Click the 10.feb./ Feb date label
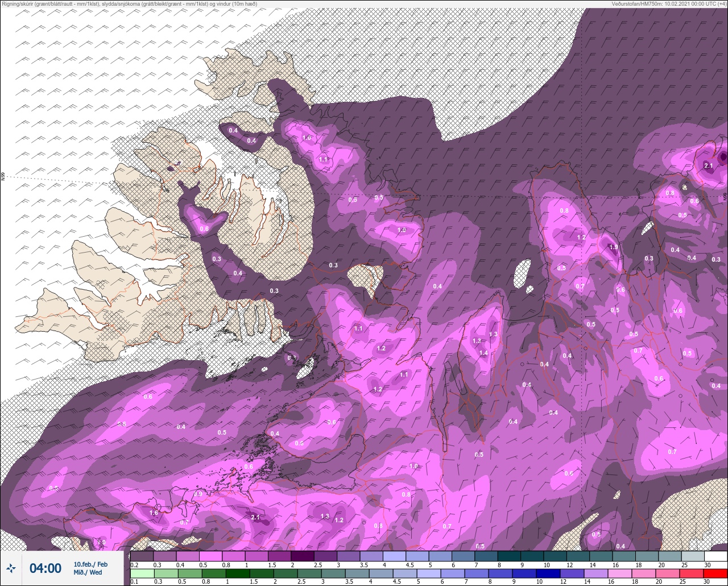The height and width of the screenshot is (586, 728). click(x=90, y=564)
